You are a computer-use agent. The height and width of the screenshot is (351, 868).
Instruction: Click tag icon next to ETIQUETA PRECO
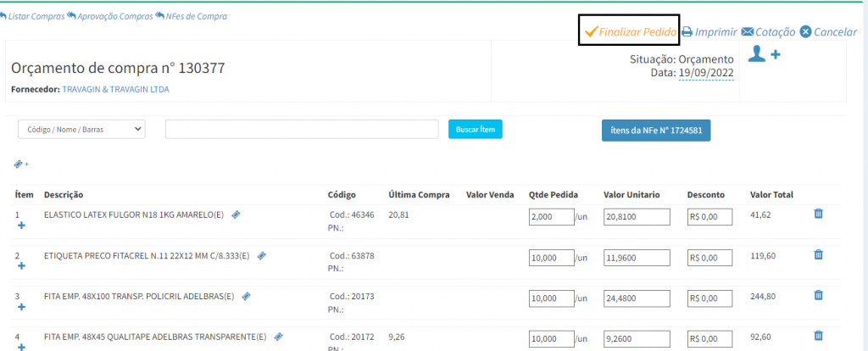click(x=262, y=255)
